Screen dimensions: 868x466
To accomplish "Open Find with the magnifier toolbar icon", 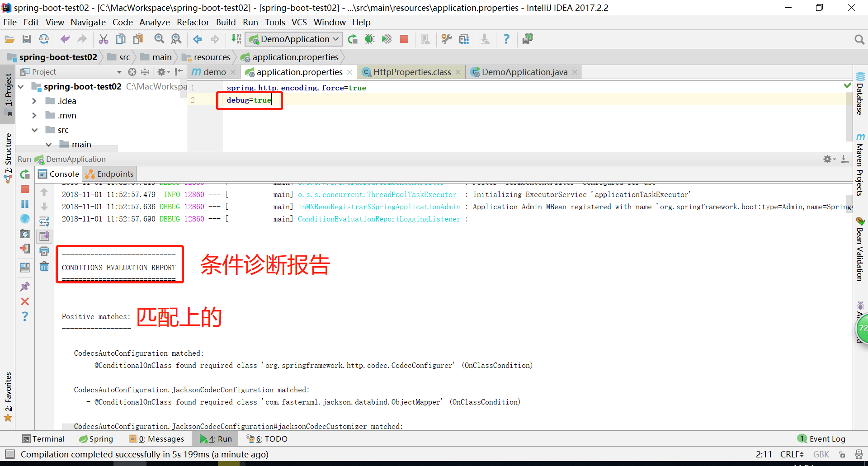I will pos(159,39).
